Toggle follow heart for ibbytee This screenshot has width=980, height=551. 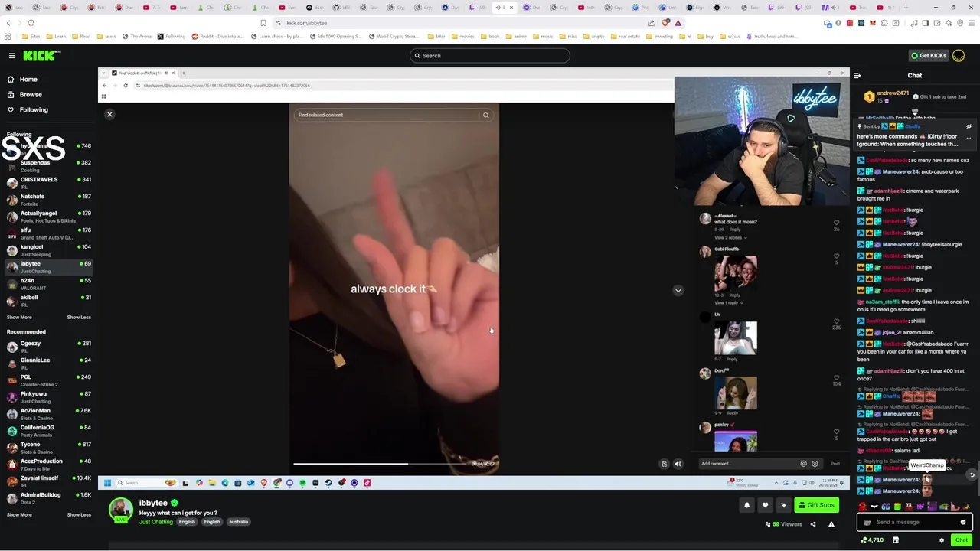click(765, 505)
